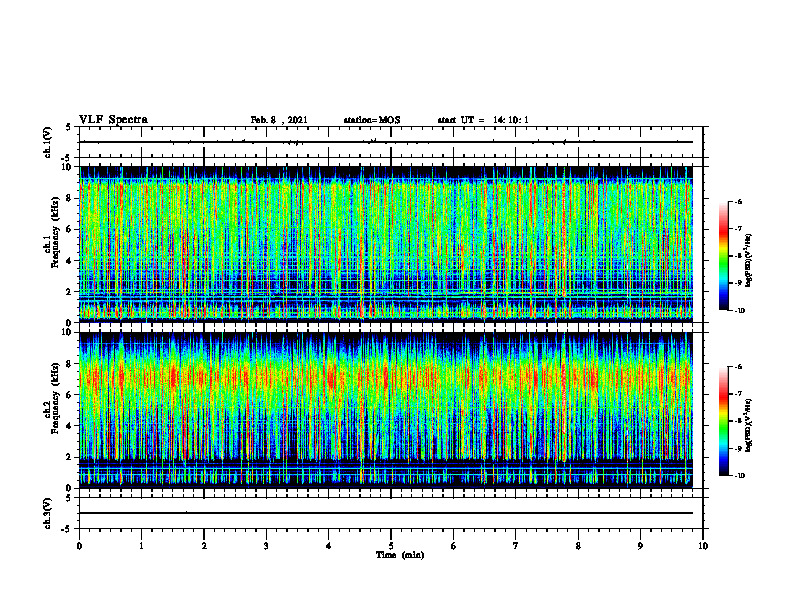
Task: Click the "-9" label on ch.2 colorbar
Action: coord(738,448)
